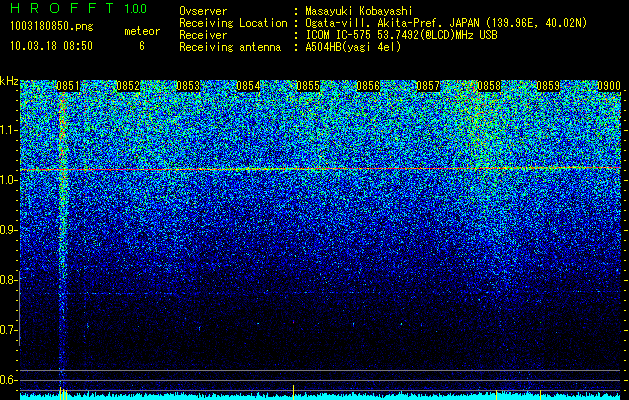
Task: Click the 0851 time marker
Action: (68, 86)
